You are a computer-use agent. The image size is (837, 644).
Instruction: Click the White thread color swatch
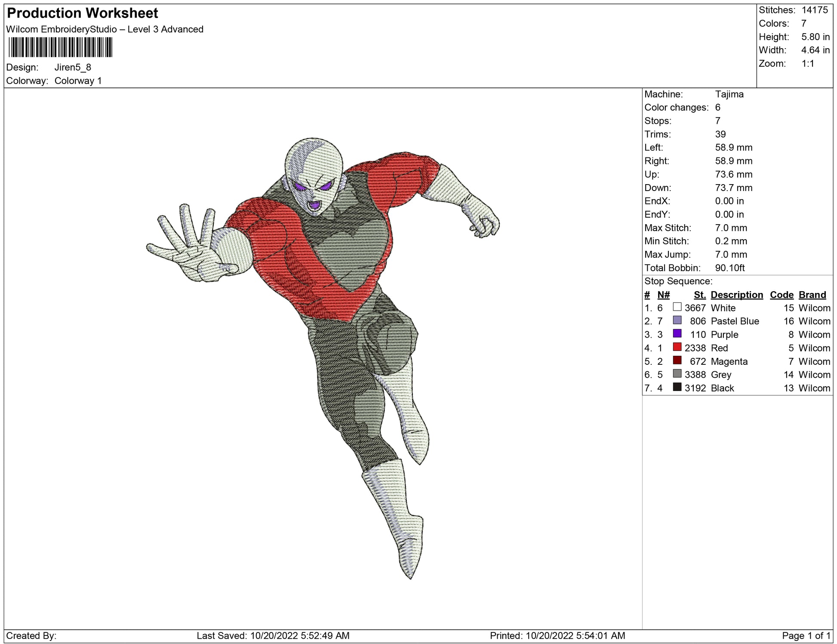click(677, 307)
